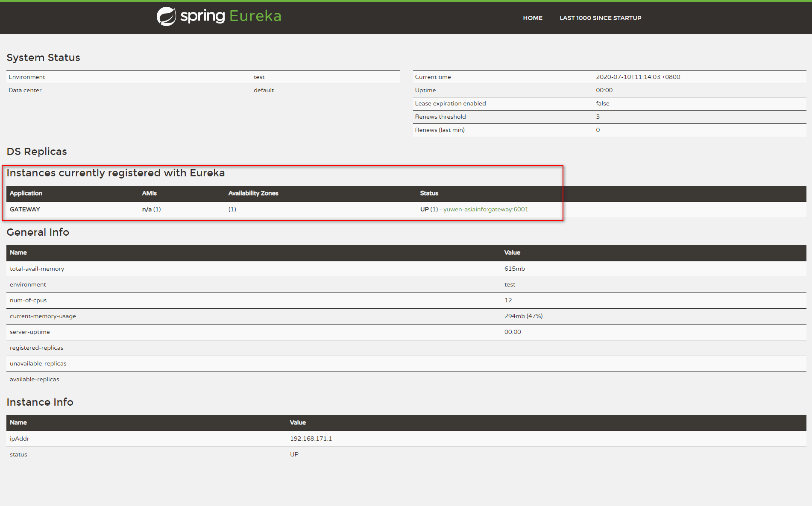Click the Value header in Instance Info table
The width and height of the screenshot is (812, 506).
(x=298, y=422)
